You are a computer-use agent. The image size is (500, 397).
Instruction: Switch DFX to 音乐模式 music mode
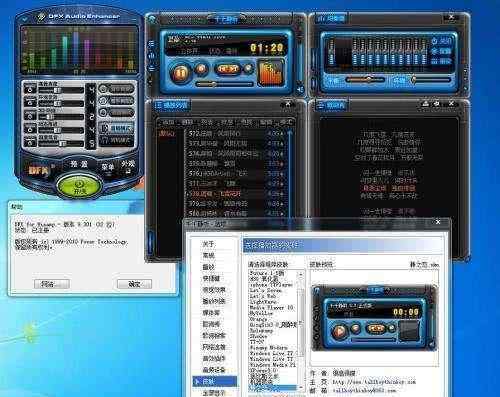click(x=117, y=128)
